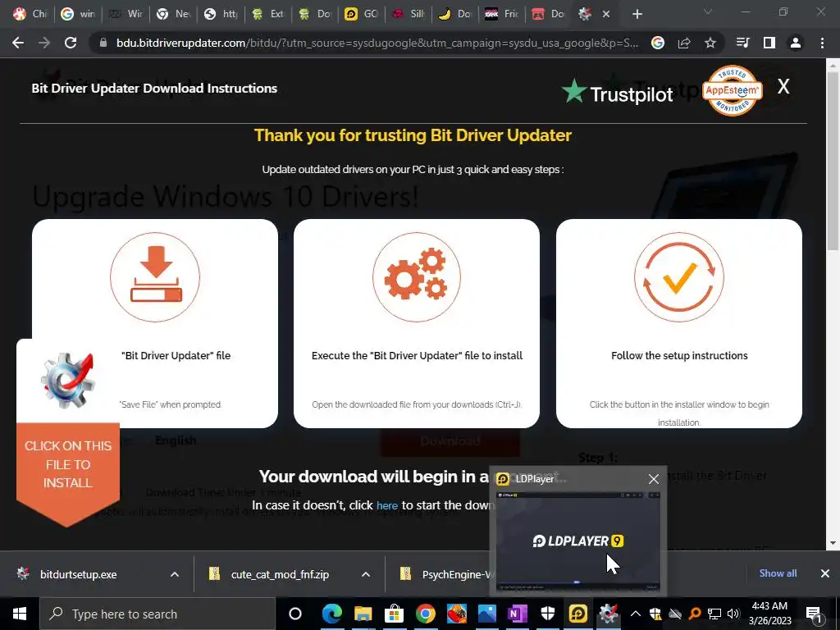
Task: Bookmark this page with the star icon
Action: 710,43
